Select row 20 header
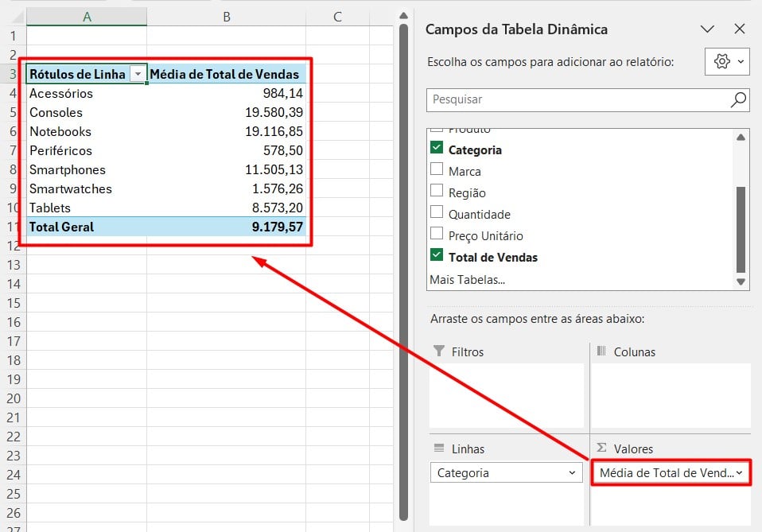This screenshot has width=762, height=532. click(13, 398)
